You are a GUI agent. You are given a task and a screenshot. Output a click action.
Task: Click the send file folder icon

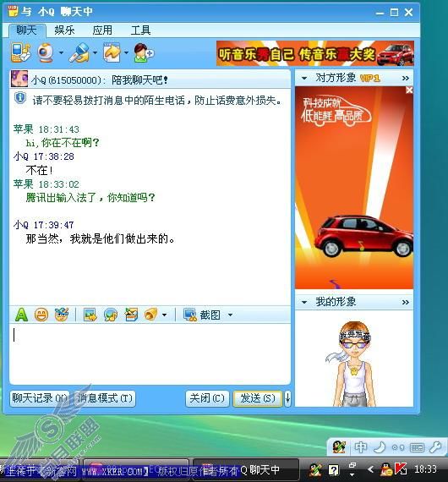(x=112, y=52)
